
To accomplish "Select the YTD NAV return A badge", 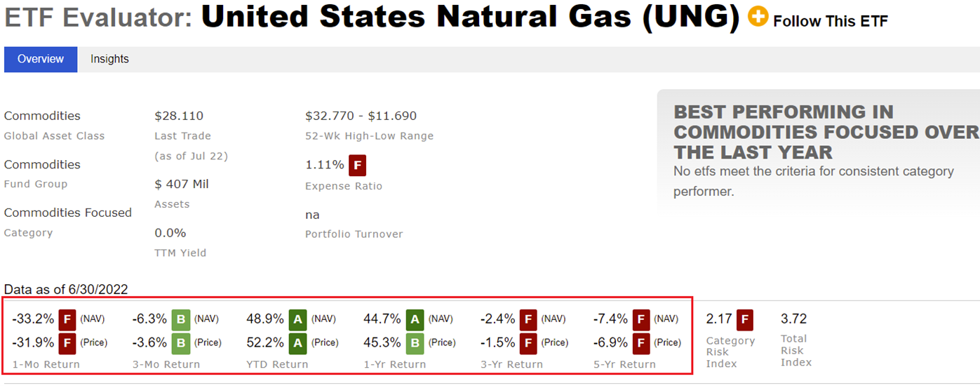I will (298, 319).
